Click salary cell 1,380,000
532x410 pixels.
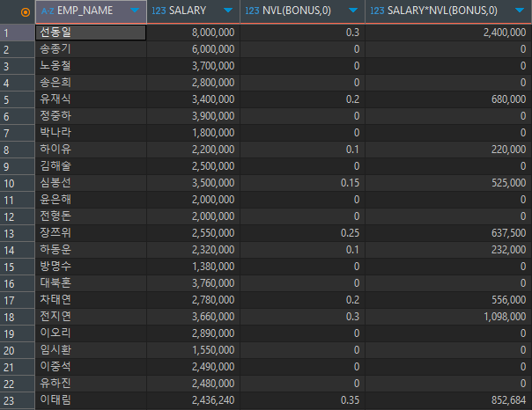click(194, 267)
